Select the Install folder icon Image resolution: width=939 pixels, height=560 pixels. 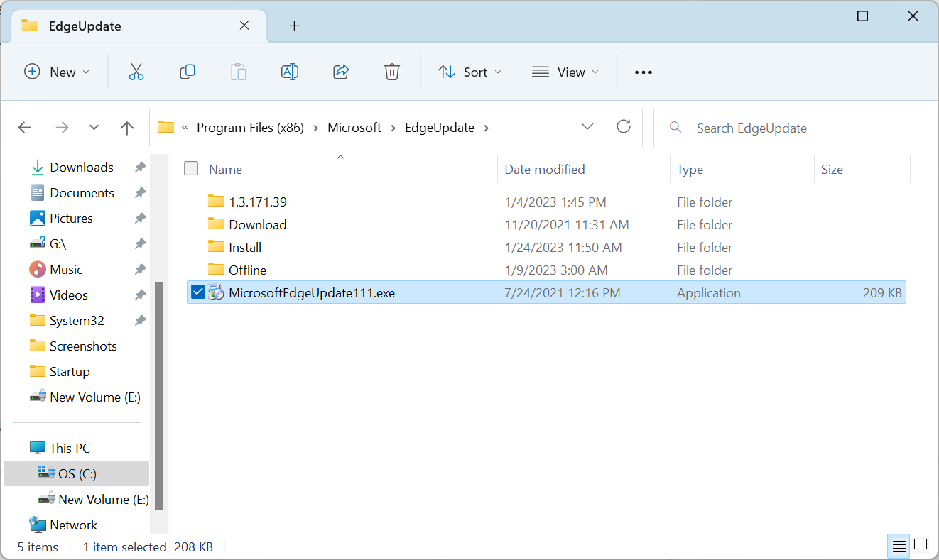(x=216, y=247)
